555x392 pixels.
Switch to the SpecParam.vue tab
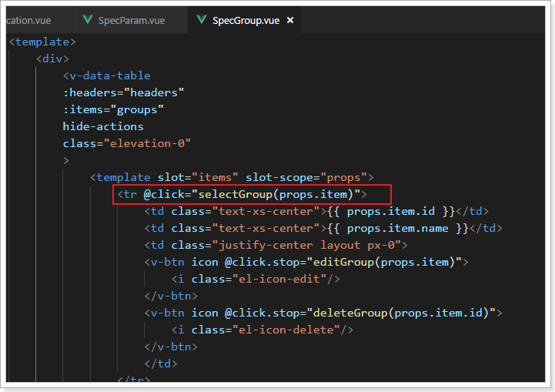[132, 21]
